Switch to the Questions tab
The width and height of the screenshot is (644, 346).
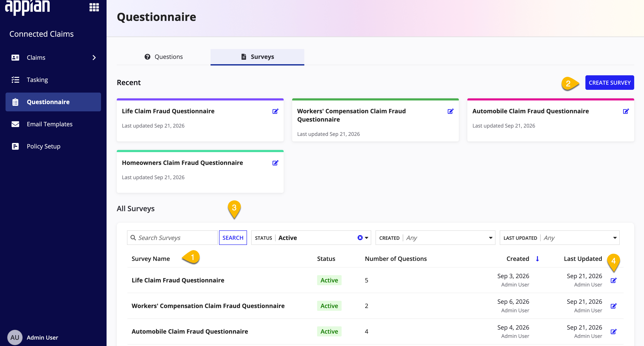(x=164, y=57)
